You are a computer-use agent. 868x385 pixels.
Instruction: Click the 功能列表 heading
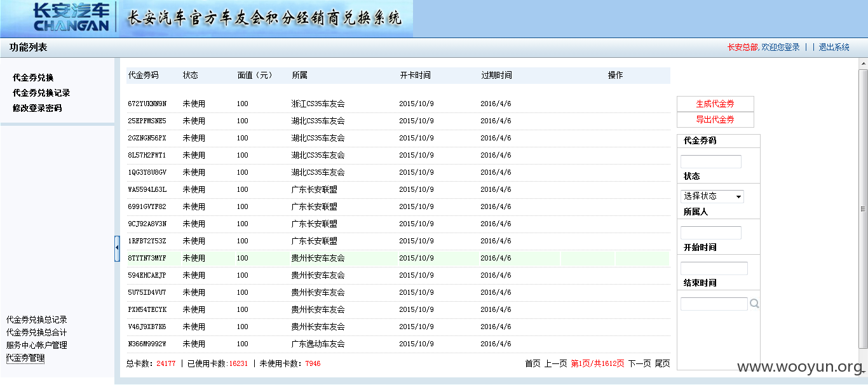pyautogui.click(x=28, y=47)
